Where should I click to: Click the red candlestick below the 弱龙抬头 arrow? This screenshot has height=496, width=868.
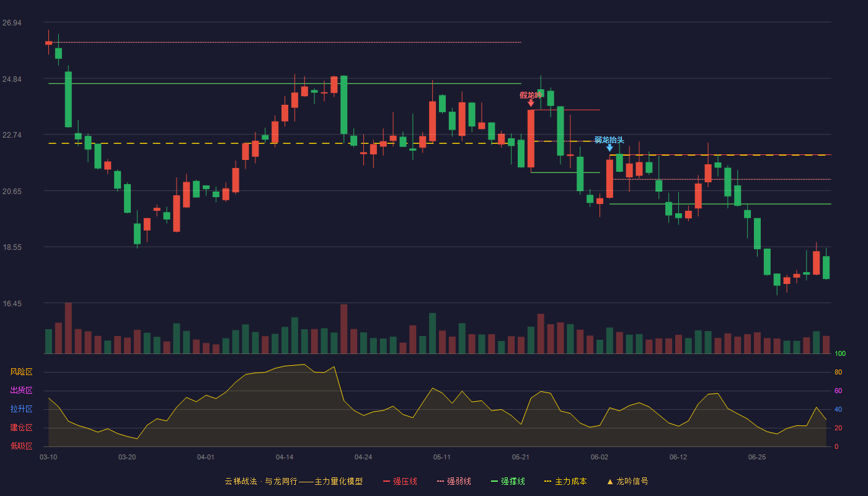609,179
